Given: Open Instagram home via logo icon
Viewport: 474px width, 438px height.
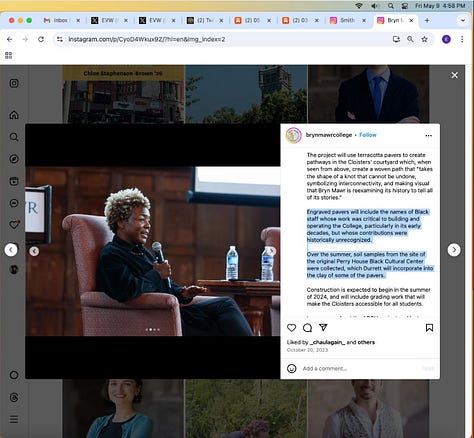Looking at the screenshot, I should point(14,83).
